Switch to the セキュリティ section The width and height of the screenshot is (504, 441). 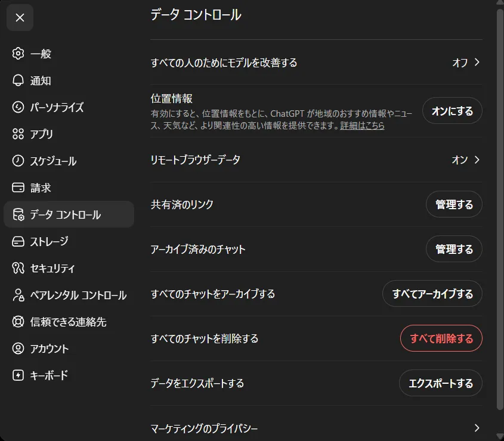[69, 268]
